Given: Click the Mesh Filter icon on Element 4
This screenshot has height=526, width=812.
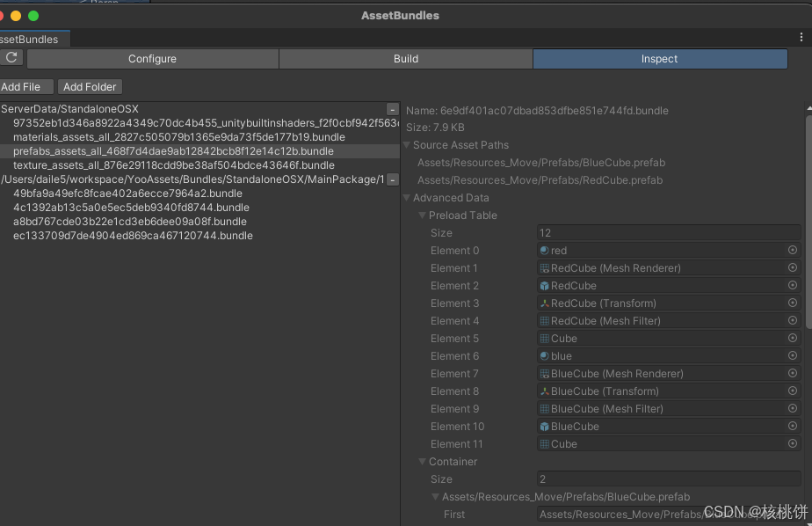Looking at the screenshot, I should [546, 320].
